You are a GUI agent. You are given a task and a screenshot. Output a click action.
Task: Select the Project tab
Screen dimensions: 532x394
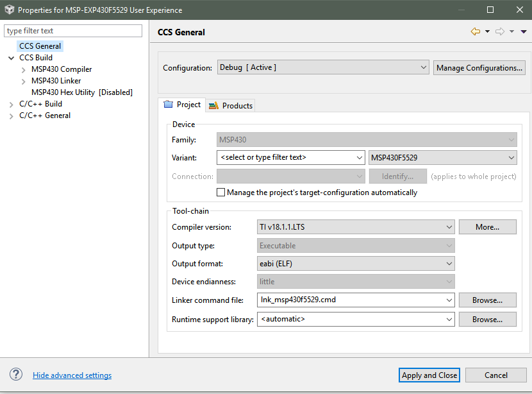pyautogui.click(x=183, y=105)
